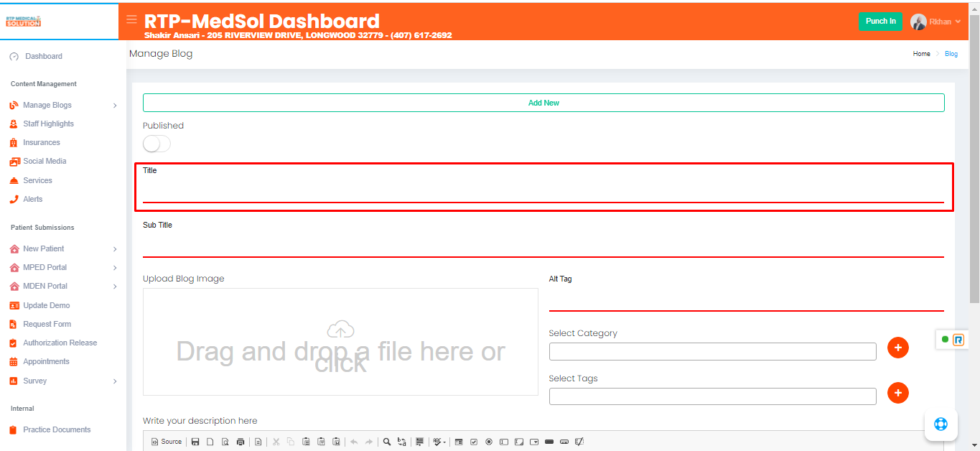
Task: Open the Select Category field
Action: point(712,351)
